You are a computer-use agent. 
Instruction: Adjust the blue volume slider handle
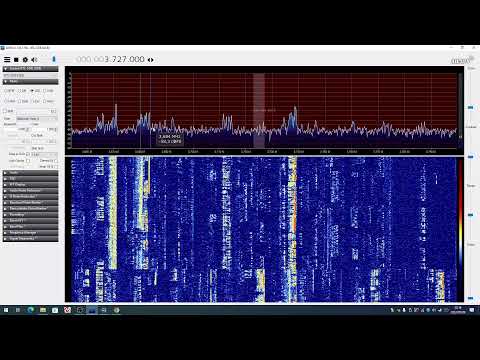coord(54,59)
